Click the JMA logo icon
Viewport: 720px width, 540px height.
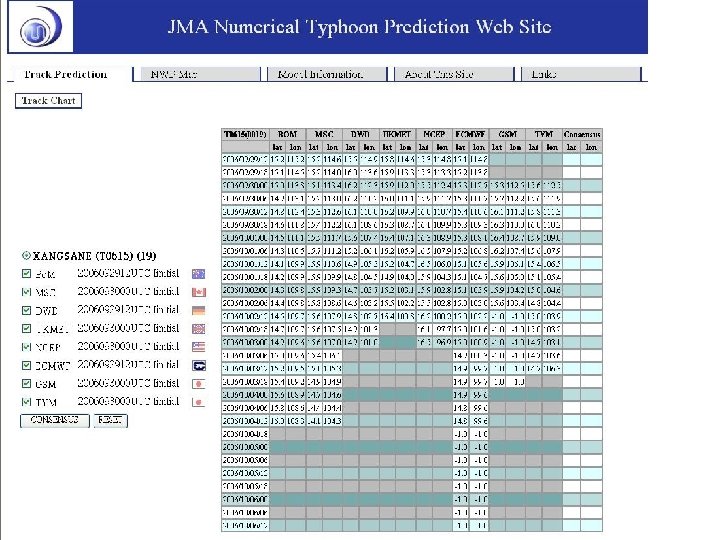pyautogui.click(x=40, y=27)
